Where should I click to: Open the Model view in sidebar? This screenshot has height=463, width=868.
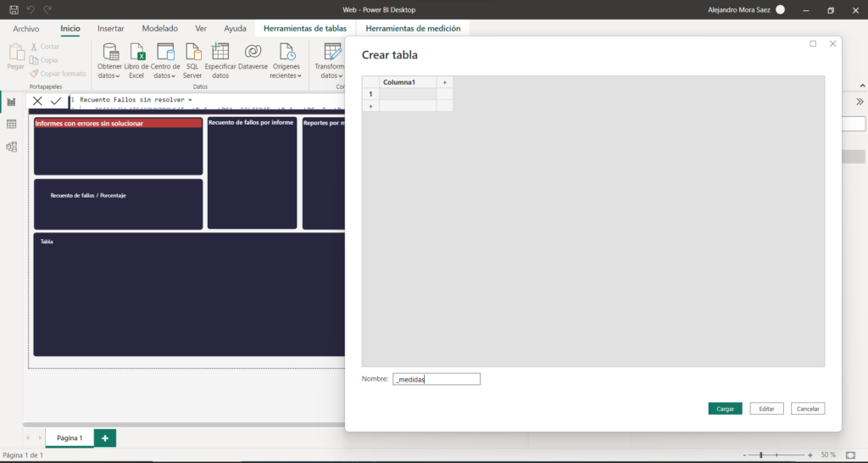[x=12, y=147]
